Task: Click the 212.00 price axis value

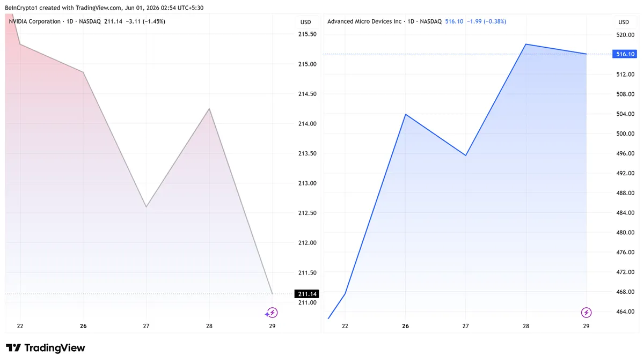Action: tap(307, 243)
